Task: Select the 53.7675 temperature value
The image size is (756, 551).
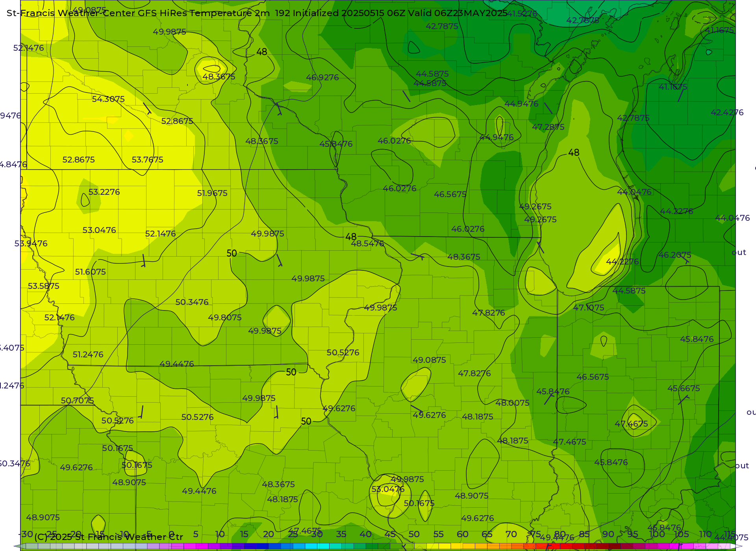Action: tap(147, 160)
